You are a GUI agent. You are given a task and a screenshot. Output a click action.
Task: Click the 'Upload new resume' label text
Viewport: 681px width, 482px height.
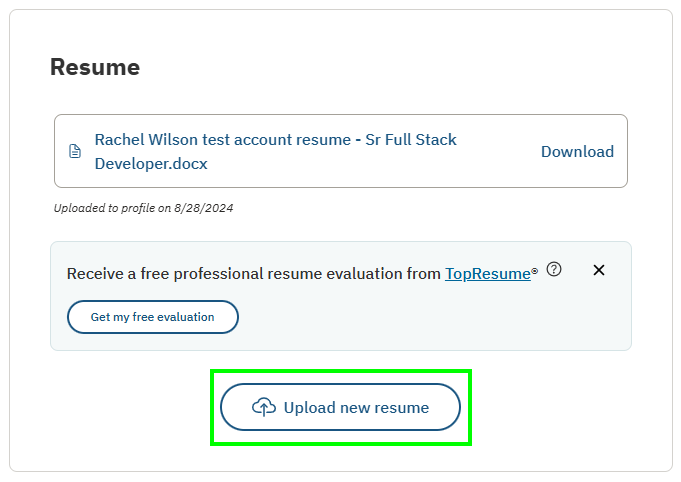click(x=356, y=407)
